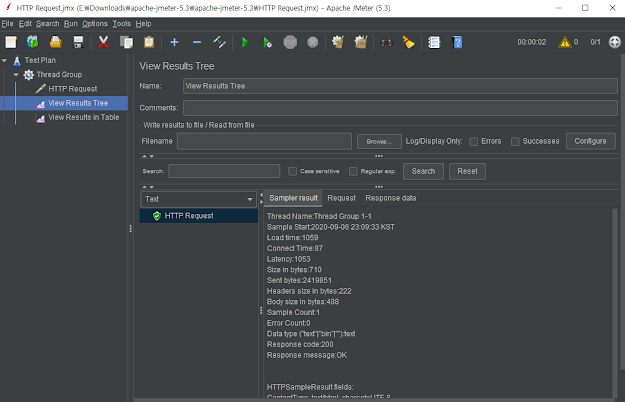Collapse search panel using small arrows above Text dropdown
625x402 pixels.
(x=148, y=187)
